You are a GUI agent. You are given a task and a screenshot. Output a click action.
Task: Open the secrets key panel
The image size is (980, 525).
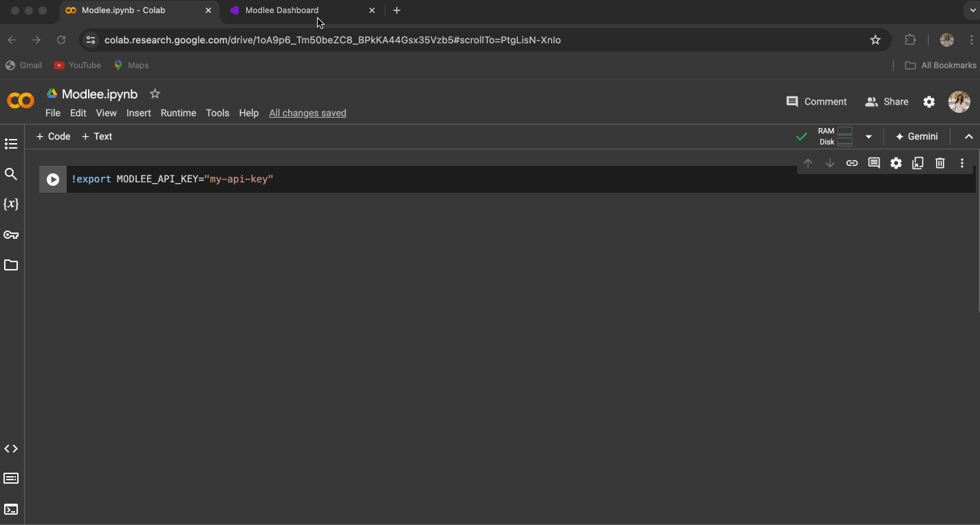[11, 235]
